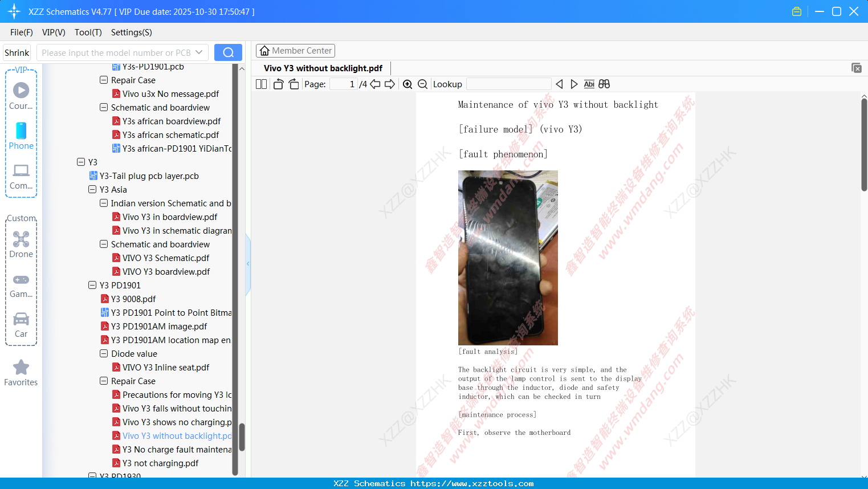Click the file tree scrollbar thumb
This screenshot has width=868, height=489.
242,437
